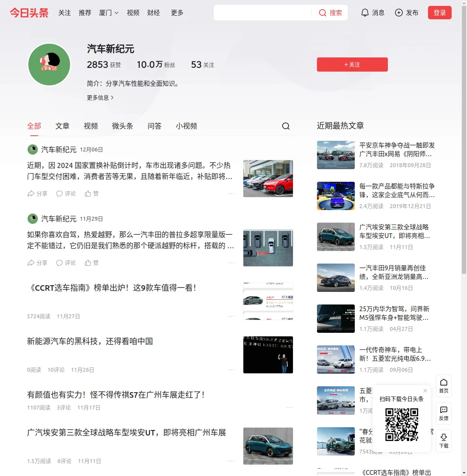Viewport: 467px width, 476px height.
Task: Open thumbnail of 五菱宏光纯电版 hot article
Action: 336,360
